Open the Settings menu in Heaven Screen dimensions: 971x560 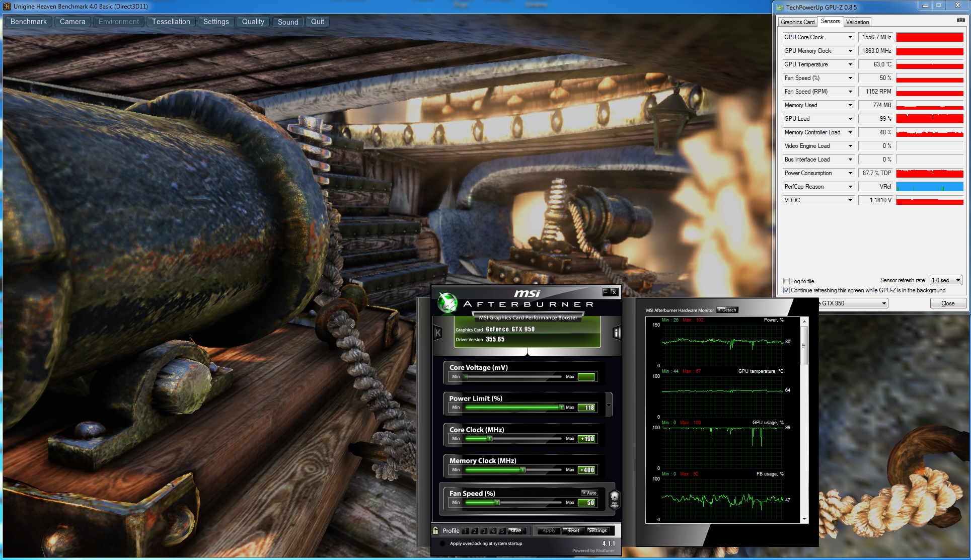(x=216, y=22)
